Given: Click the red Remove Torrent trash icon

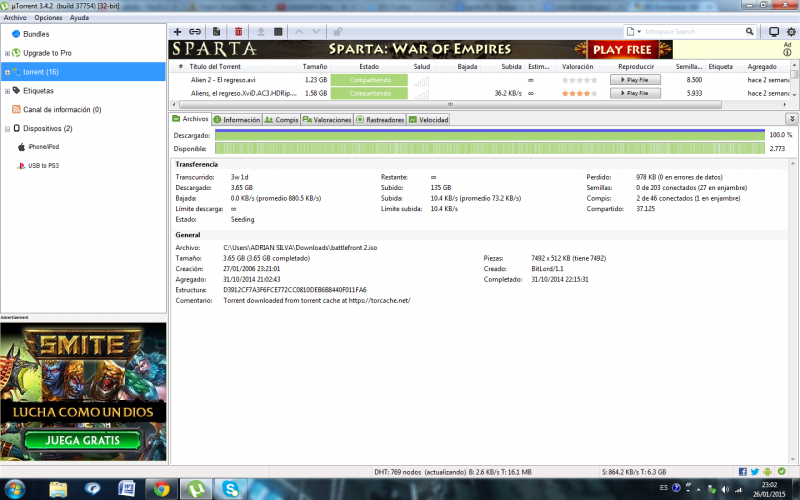Looking at the screenshot, I should 238,32.
